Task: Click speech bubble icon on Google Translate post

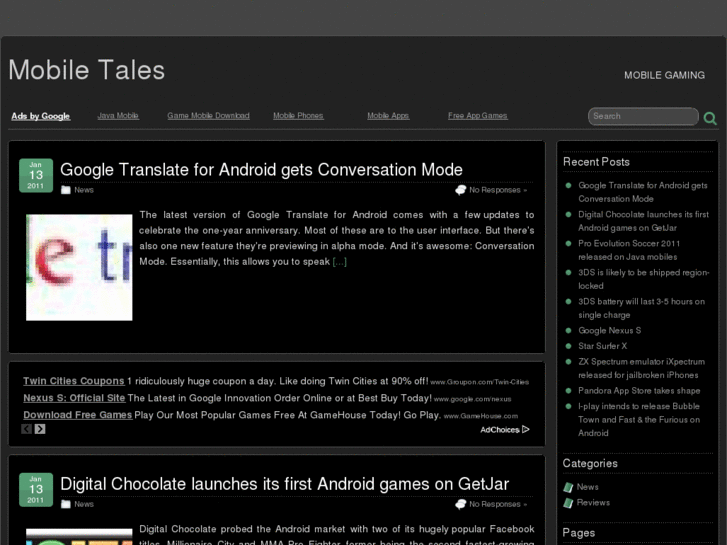Action: click(460, 190)
